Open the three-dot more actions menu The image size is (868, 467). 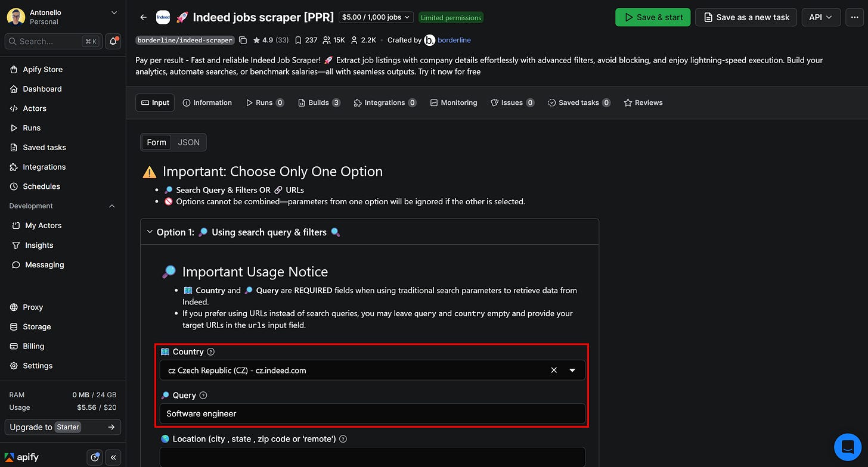coord(854,17)
